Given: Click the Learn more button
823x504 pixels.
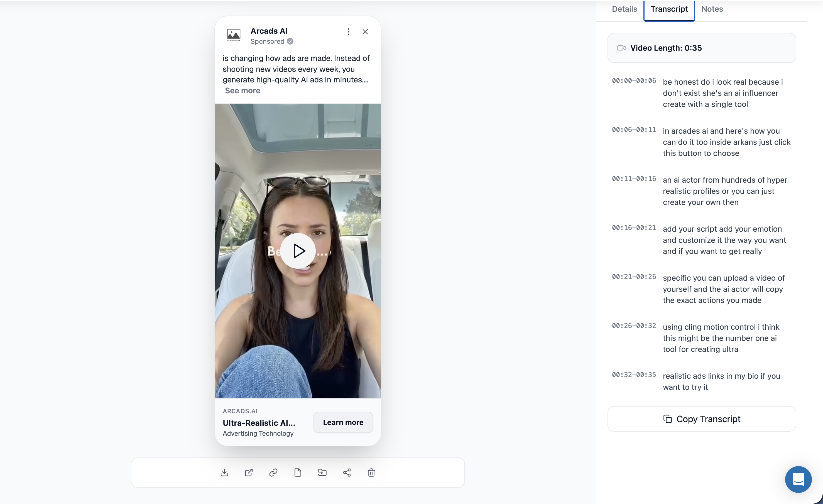Looking at the screenshot, I should tap(343, 422).
